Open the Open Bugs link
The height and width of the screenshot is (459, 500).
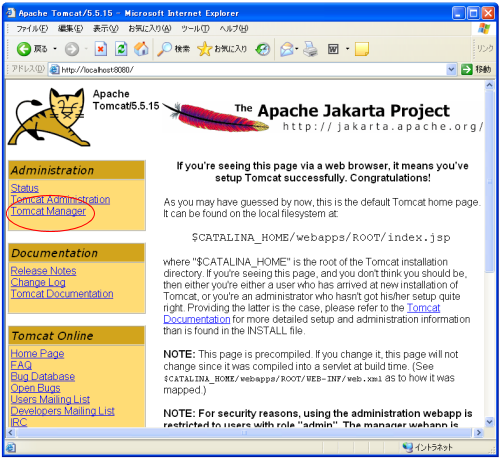[x=35, y=388]
